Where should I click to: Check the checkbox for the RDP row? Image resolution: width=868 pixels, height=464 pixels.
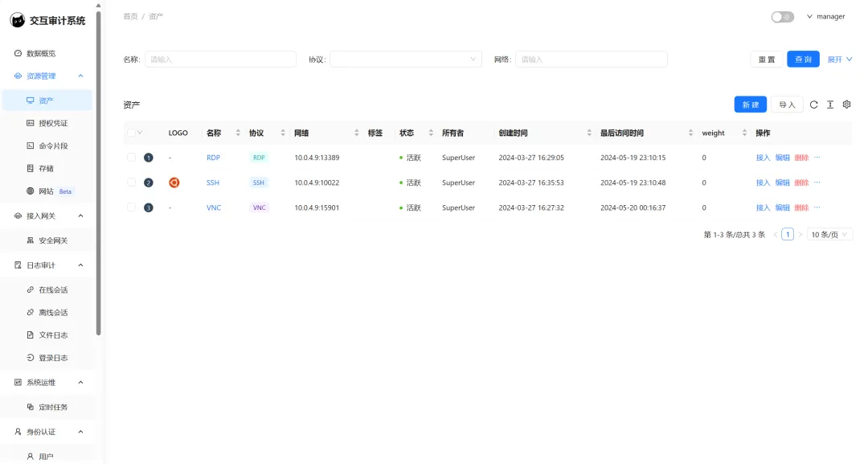tap(132, 158)
